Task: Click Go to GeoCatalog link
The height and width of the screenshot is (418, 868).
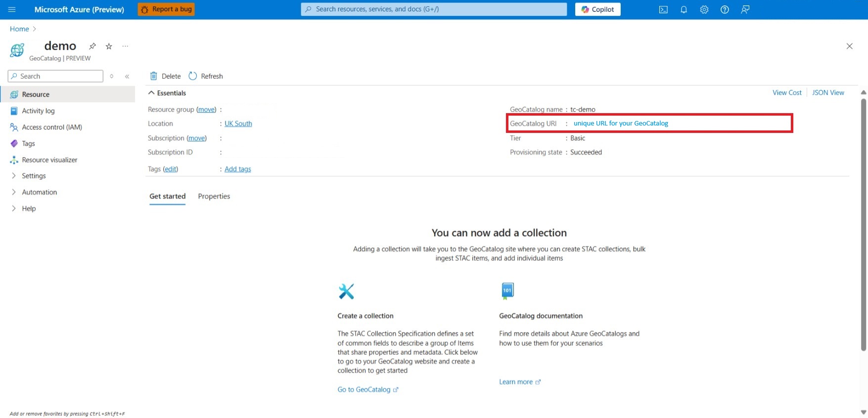Action: [368, 389]
